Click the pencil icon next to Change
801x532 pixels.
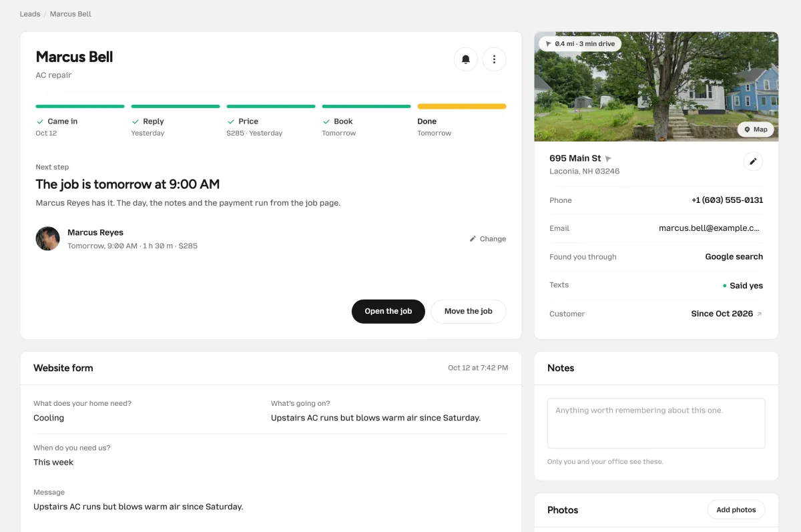tap(473, 239)
